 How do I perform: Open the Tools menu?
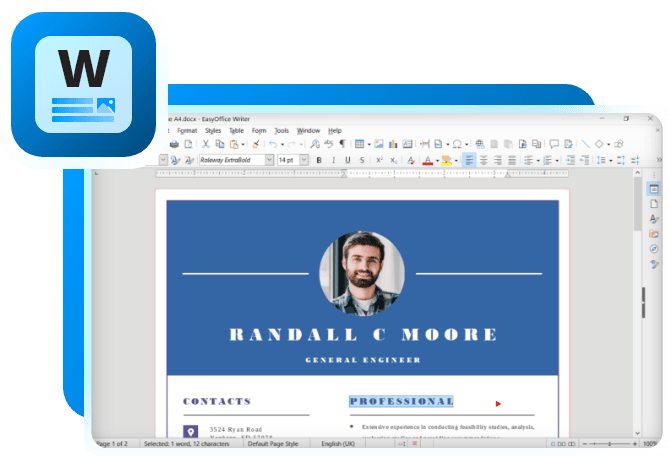pyautogui.click(x=282, y=130)
